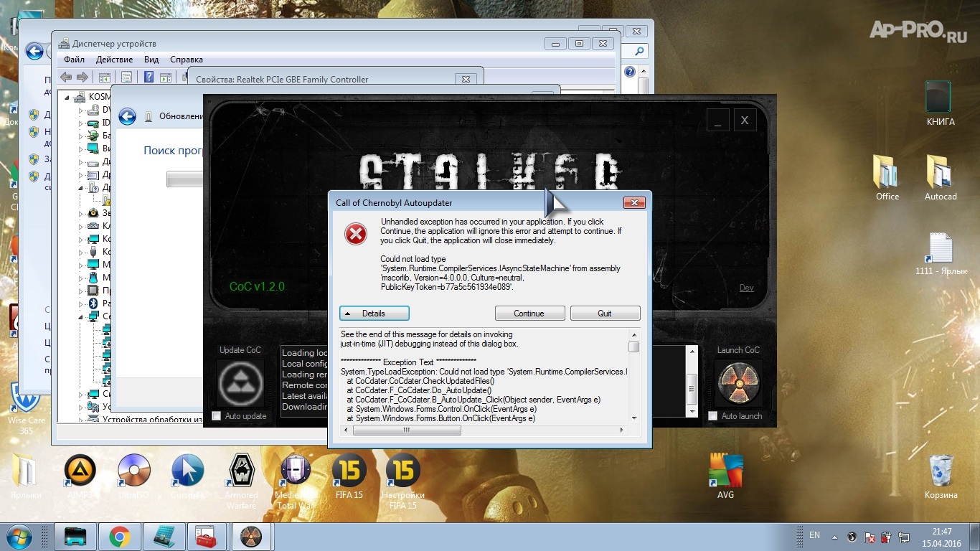The width and height of the screenshot is (980, 551).
Task: Expand the Bluetooth device category
Action: coord(81,303)
